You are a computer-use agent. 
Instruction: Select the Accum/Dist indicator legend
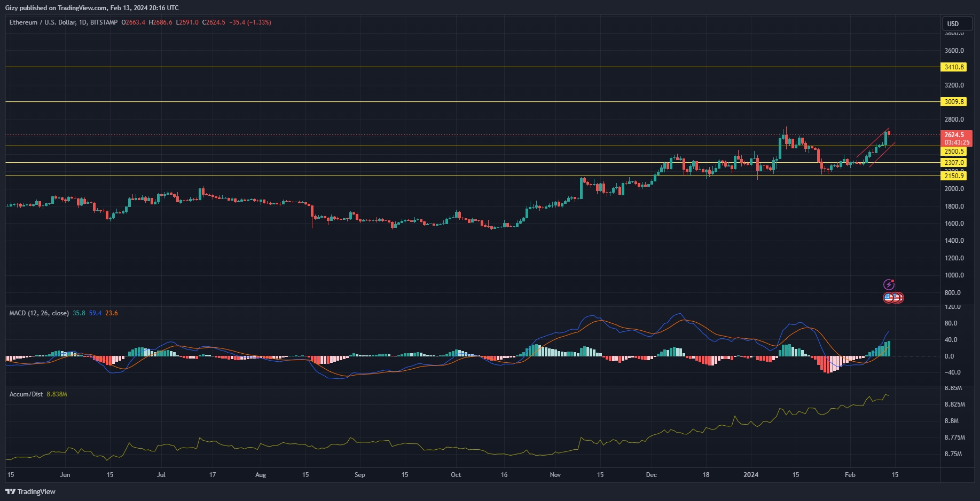(x=26, y=394)
